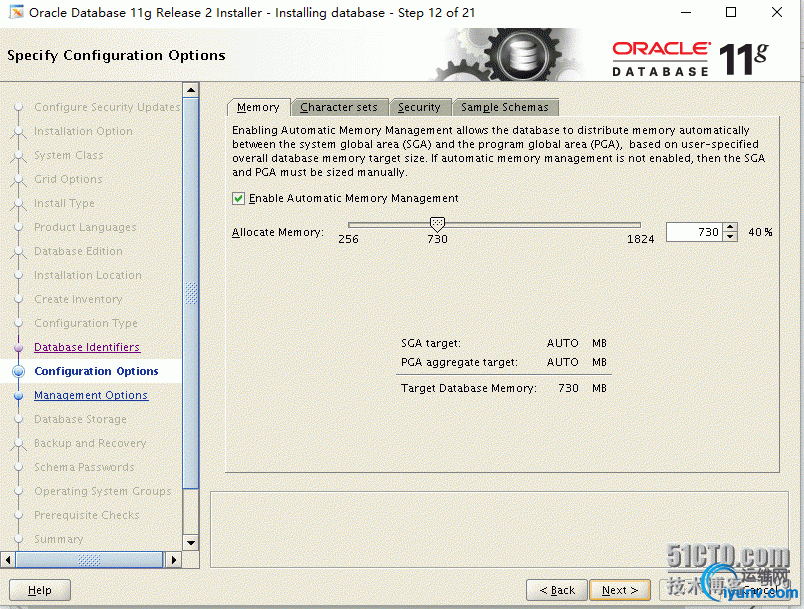804x609 pixels.
Task: Click the 'Install Type' step text
Action: tap(64, 204)
